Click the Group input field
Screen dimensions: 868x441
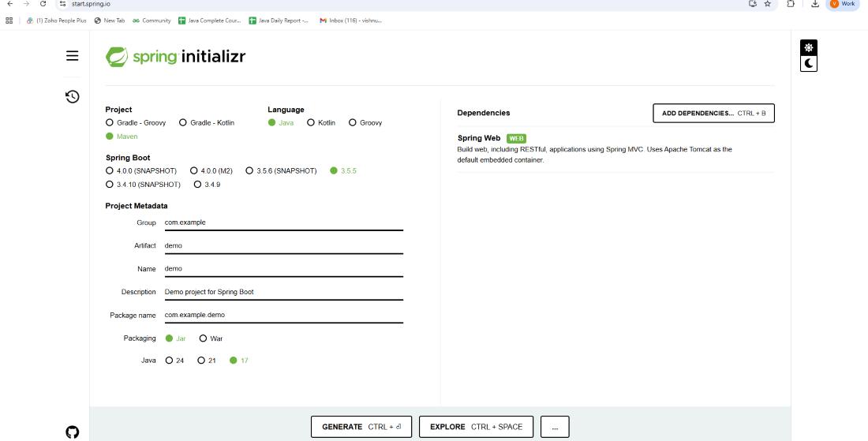point(283,222)
